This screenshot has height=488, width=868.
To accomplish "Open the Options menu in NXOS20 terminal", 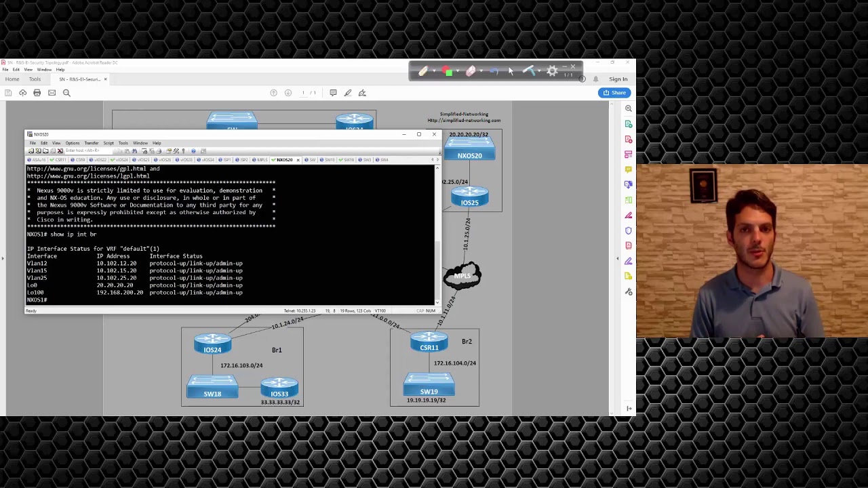I will pyautogui.click(x=72, y=143).
